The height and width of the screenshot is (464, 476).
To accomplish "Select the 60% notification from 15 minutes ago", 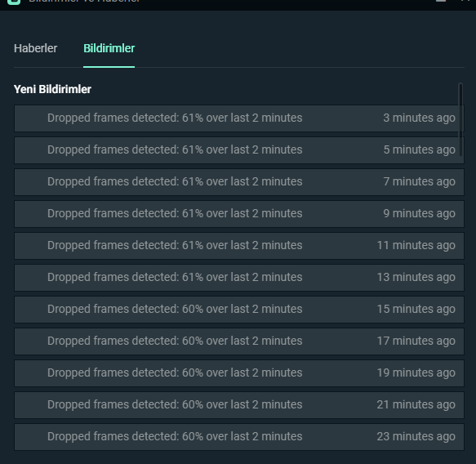I will click(239, 310).
